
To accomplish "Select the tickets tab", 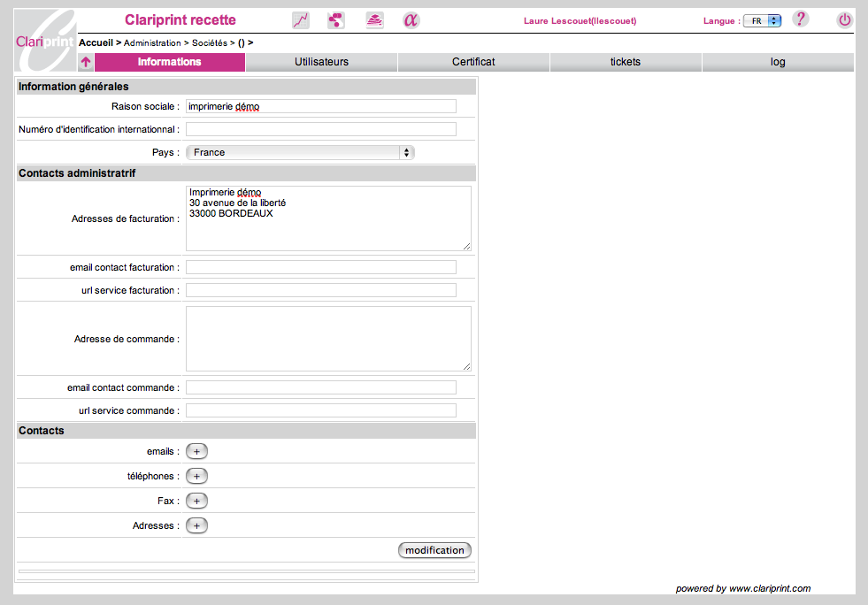I will [x=626, y=62].
